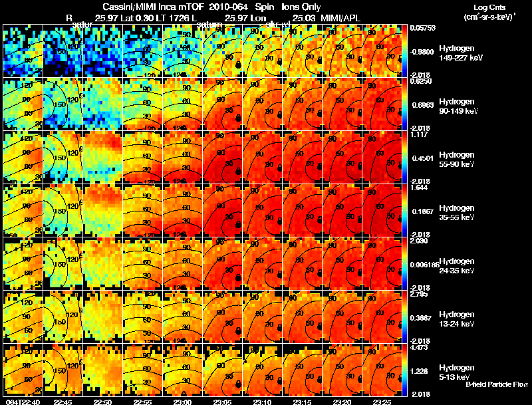Click the 'MIMI/APL' header label
The image size is (532, 405).
(340, 18)
